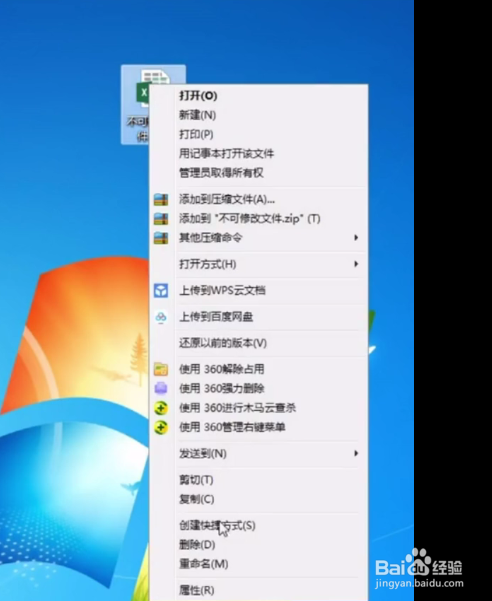
Task: Click the WPS cloud cube icon
Action: (x=161, y=291)
